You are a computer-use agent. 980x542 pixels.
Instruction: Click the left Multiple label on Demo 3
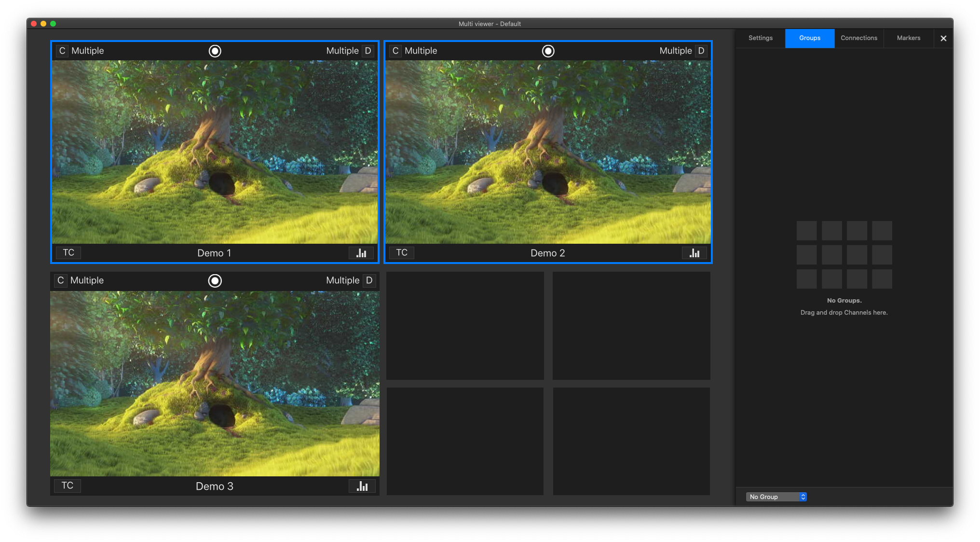pos(87,280)
